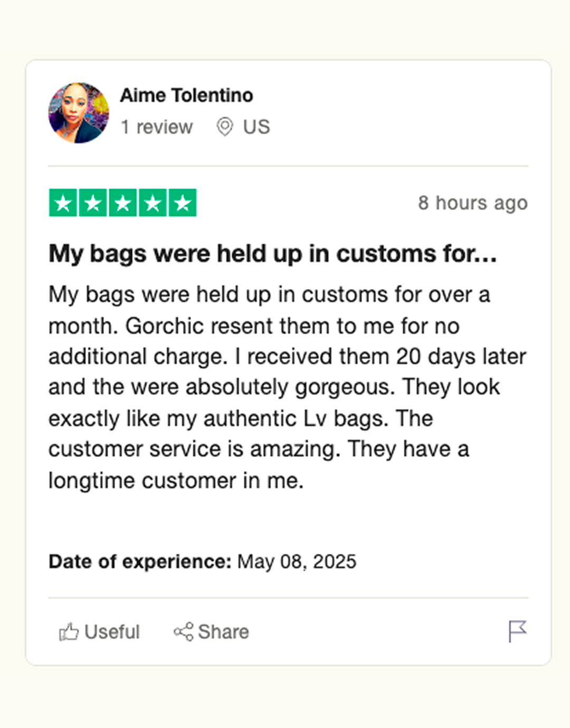
Task: Click the thumbs-up icon
Action: [x=69, y=631]
